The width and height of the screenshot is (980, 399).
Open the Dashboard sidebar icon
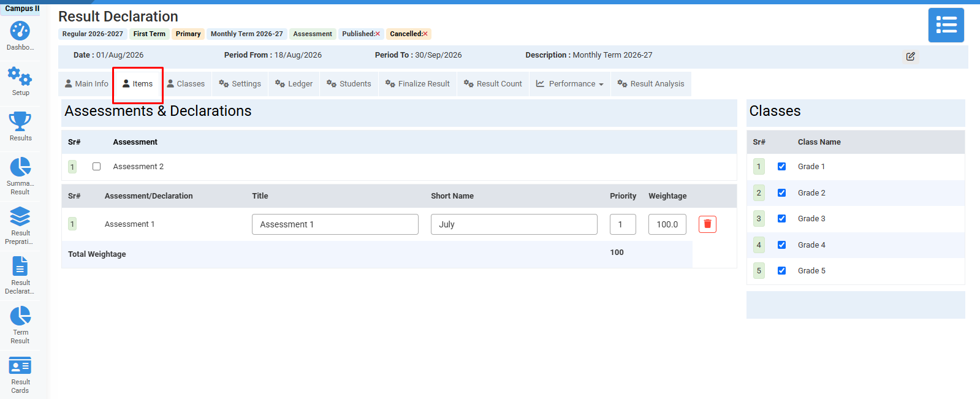pyautogui.click(x=20, y=31)
